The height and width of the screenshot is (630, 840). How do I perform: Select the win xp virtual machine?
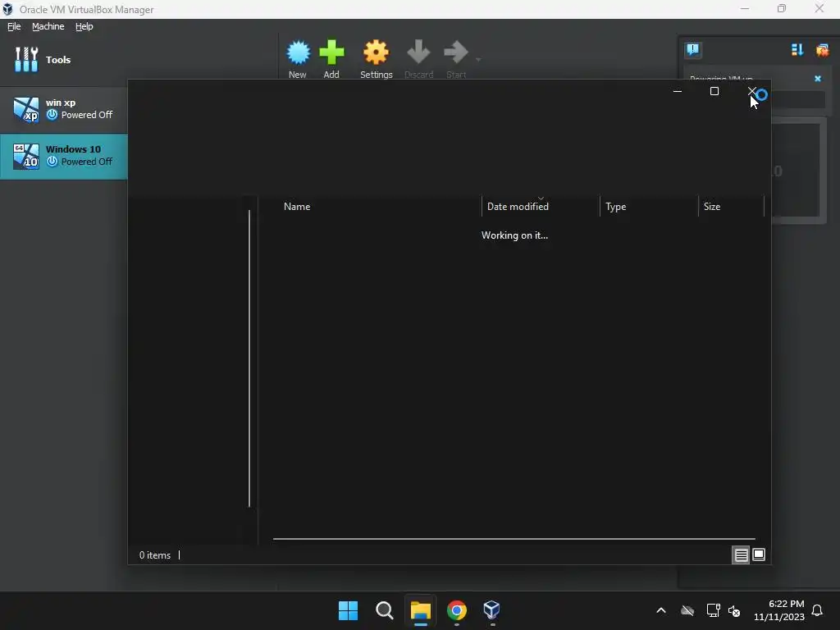point(64,109)
